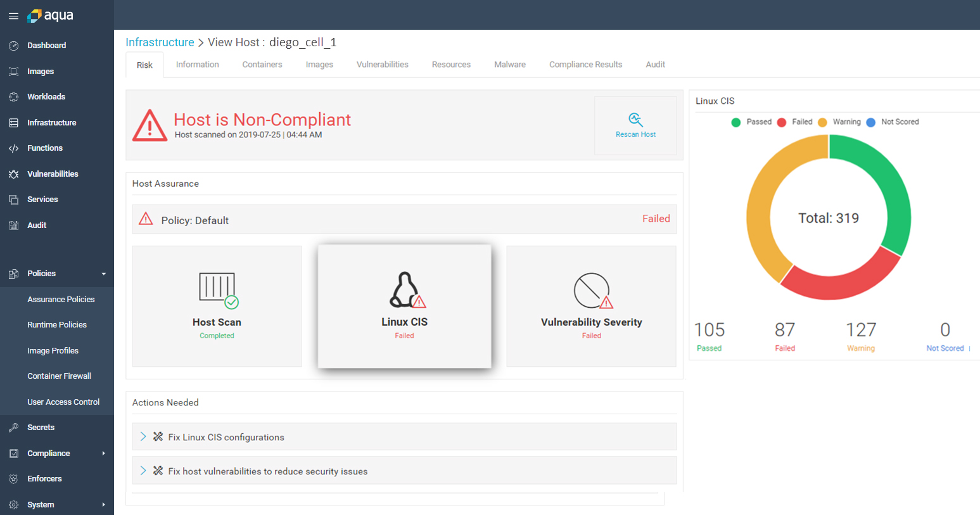Open Image Profiles in sidebar
980x515 pixels.
point(53,351)
